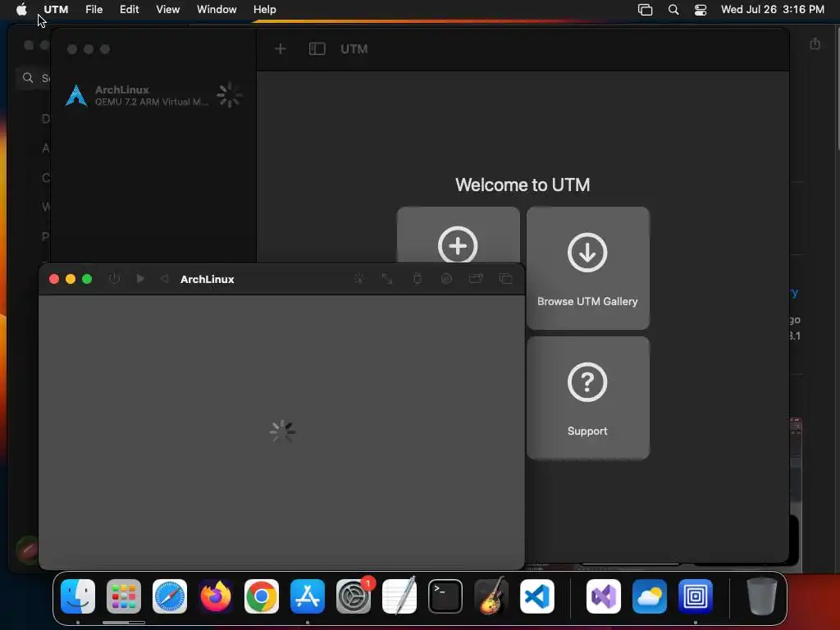840x630 pixels.
Task: Open Control Center in menu bar
Action: click(701, 10)
